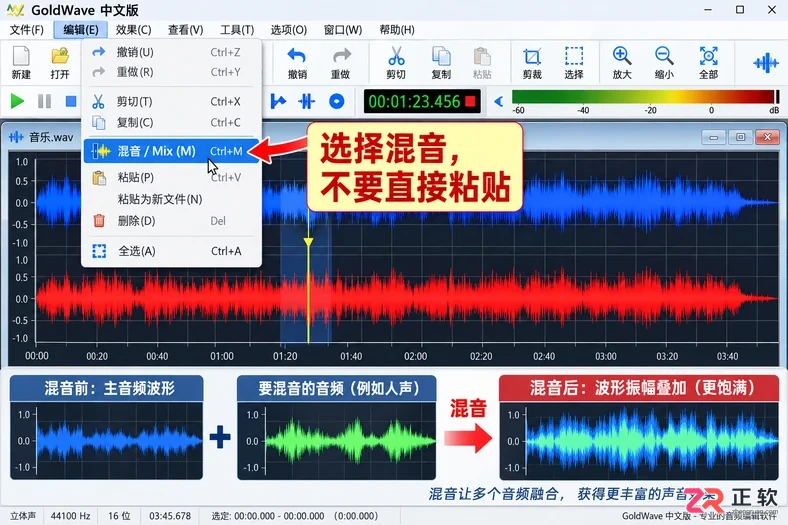Choose Delete (删除) in the Edit menu
The image size is (788, 525).
tap(171, 221)
